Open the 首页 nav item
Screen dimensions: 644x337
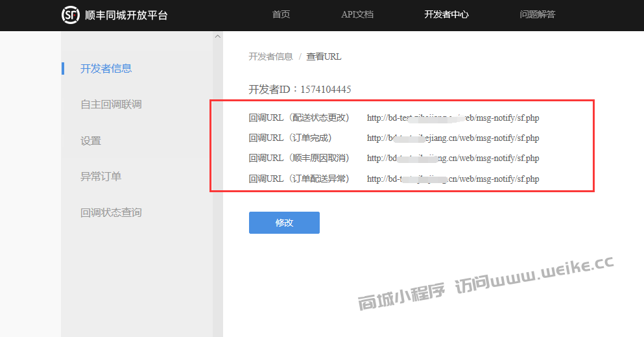tap(281, 14)
